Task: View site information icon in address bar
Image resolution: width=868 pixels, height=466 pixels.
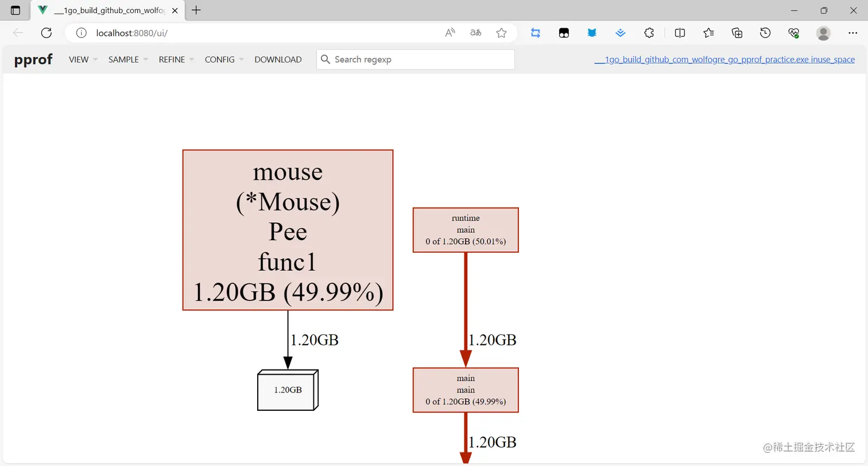Action: [x=82, y=33]
